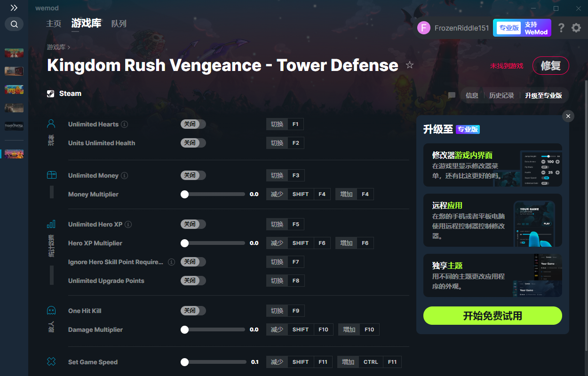Show info for Unlimited Hero XP
The width and height of the screenshot is (588, 376).
point(128,224)
